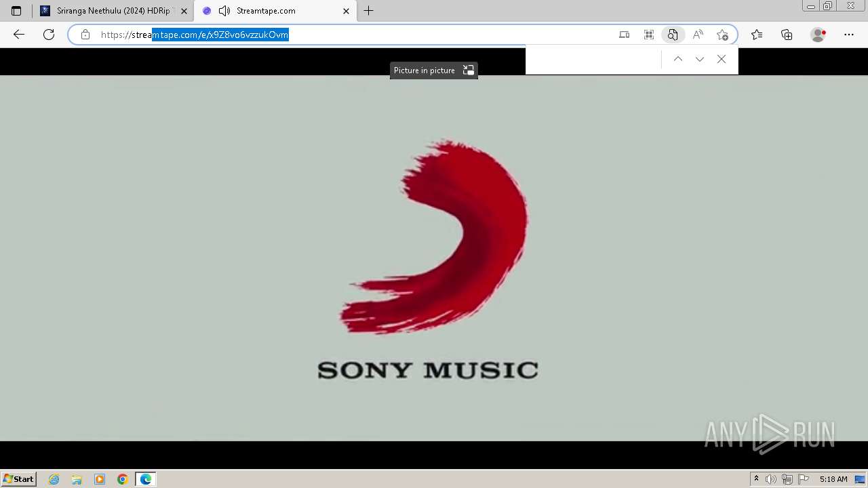
Task: Restore down the browser window
Action: coord(827,6)
